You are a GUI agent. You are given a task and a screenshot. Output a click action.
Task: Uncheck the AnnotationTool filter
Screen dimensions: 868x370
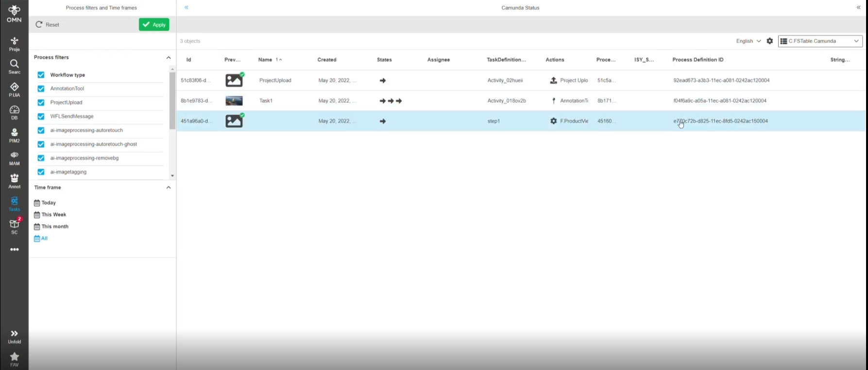pos(41,89)
